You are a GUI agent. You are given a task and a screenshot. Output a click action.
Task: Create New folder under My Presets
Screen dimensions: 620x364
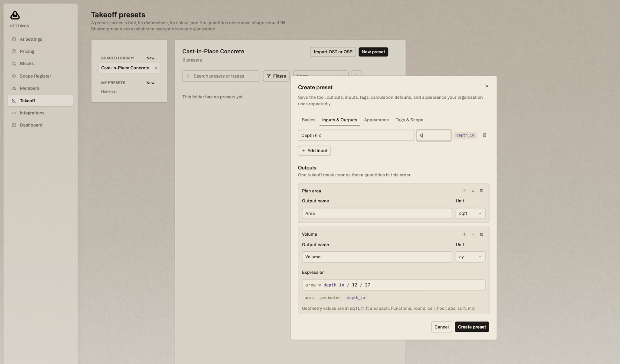[150, 83]
